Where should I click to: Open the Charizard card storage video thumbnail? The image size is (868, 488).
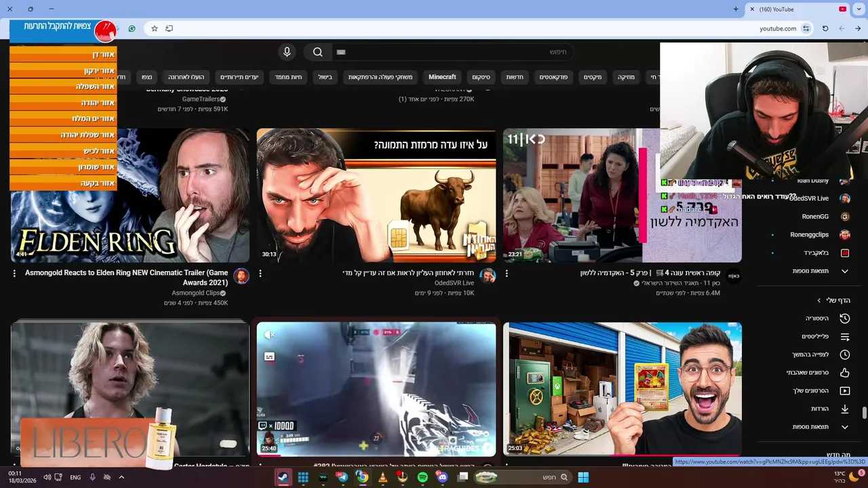(x=623, y=389)
